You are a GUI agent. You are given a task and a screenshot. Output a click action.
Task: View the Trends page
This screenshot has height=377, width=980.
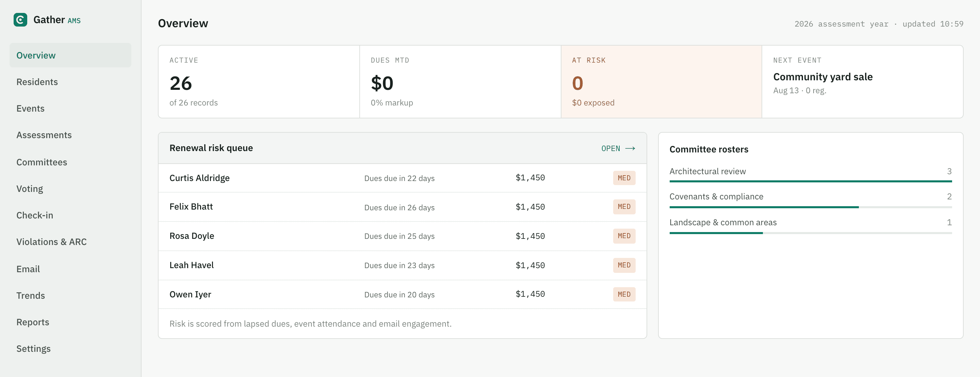(70, 296)
